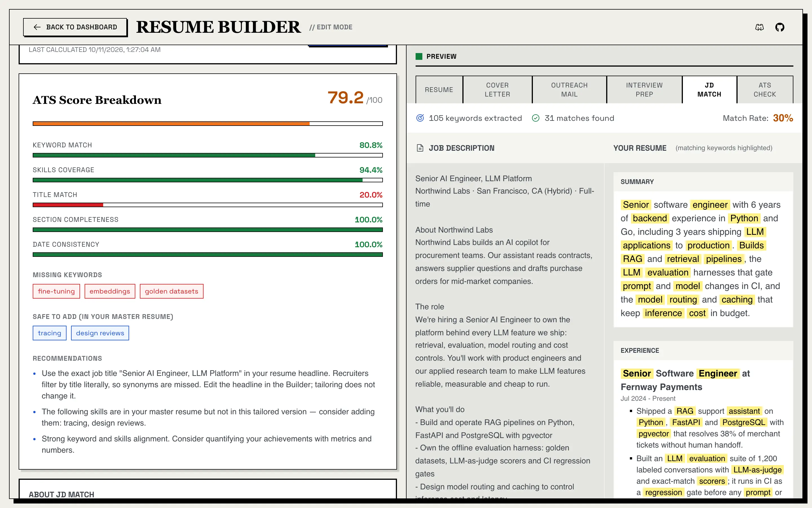Click the 94.4% skills coverage value
Image resolution: width=812 pixels, height=508 pixels.
click(x=371, y=170)
